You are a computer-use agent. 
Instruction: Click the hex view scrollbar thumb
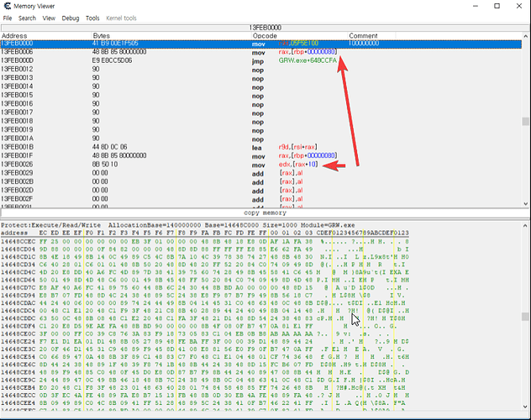coord(525,317)
